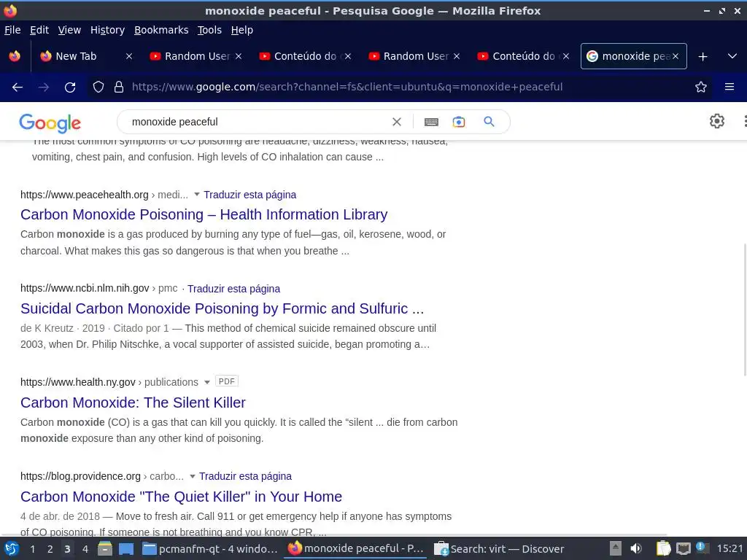Open Carbon Monoxide: The Silent Killer result
747x560 pixels.
[x=133, y=402]
